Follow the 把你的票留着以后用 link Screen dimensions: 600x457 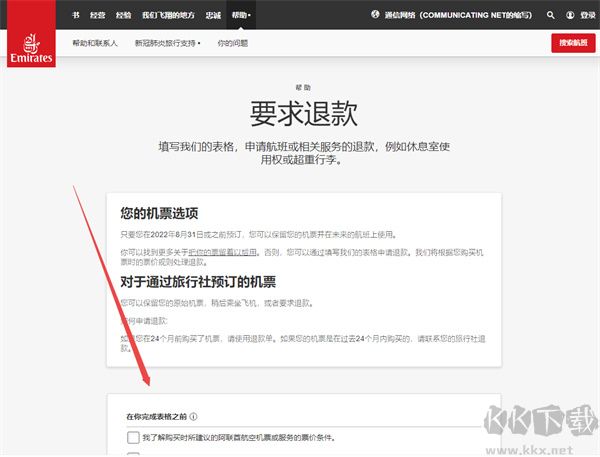coord(222,252)
